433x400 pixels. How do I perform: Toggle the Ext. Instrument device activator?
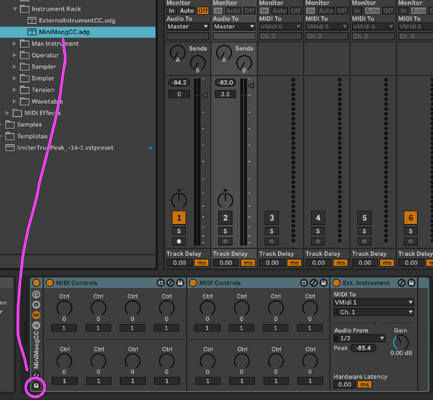point(336,283)
